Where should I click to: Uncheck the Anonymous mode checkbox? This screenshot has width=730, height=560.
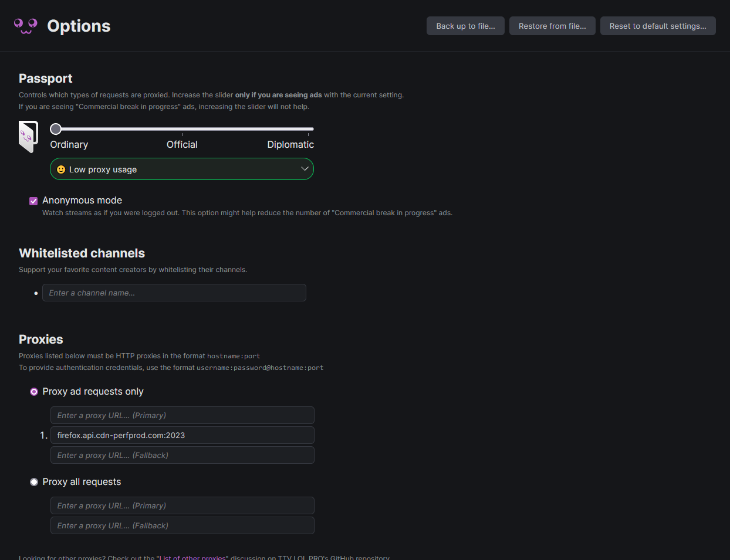point(33,201)
